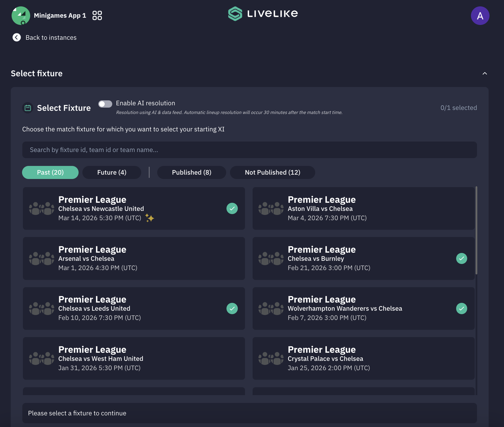Click checkmark on Chelsea vs Leeds United
This screenshot has width=504, height=427.
(x=232, y=308)
